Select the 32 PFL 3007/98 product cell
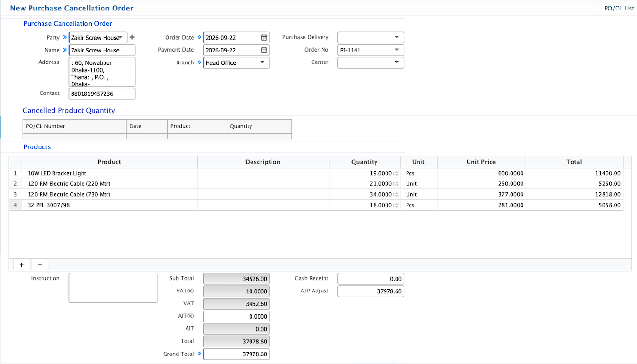Screen dimensions: 637x364 109,205
